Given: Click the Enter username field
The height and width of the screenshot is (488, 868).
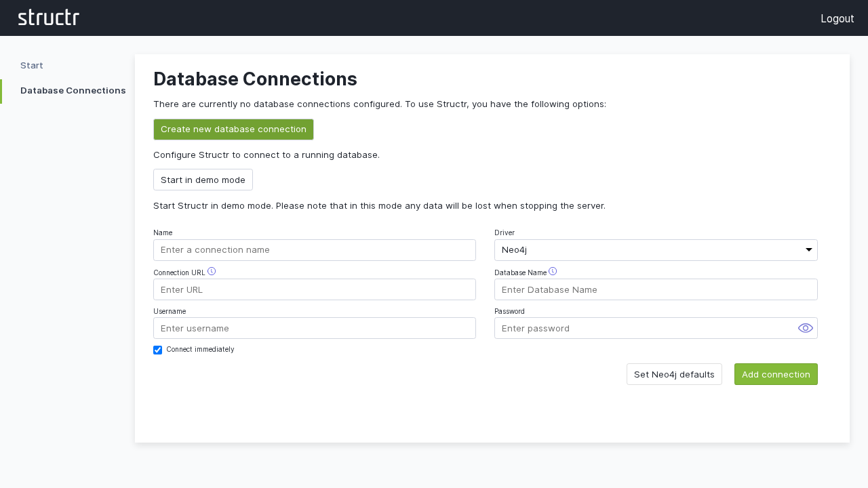Looking at the screenshot, I should pyautogui.click(x=314, y=328).
